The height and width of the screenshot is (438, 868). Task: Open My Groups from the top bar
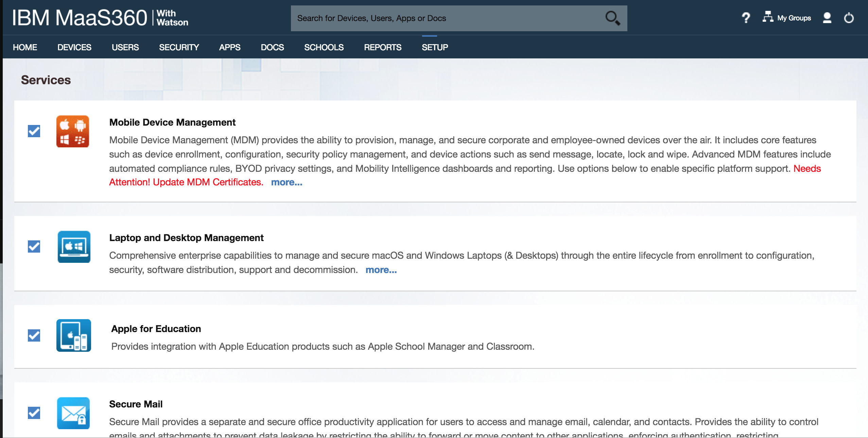(x=793, y=18)
